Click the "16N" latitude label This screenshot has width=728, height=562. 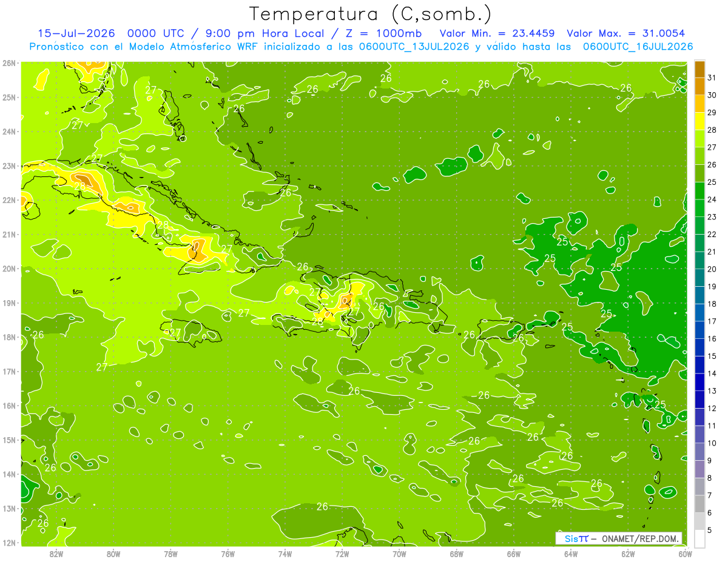8,406
